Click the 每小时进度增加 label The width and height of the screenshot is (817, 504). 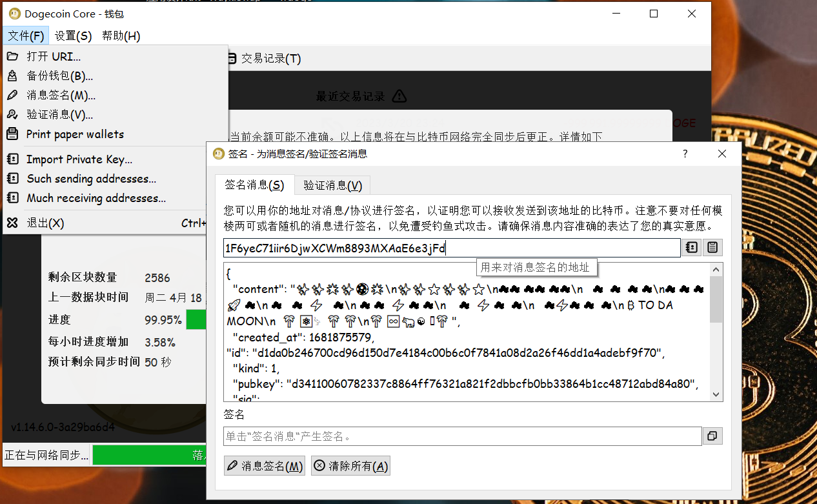click(x=89, y=342)
